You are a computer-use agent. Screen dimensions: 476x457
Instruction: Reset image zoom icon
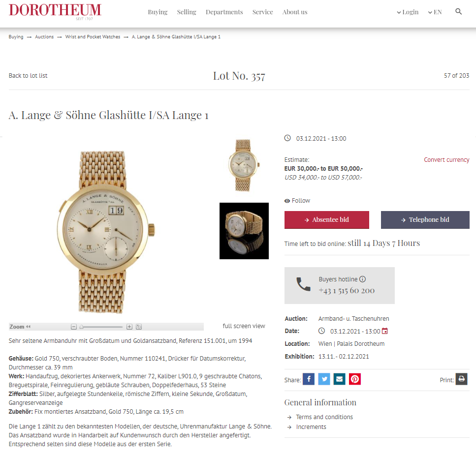pos(139,327)
